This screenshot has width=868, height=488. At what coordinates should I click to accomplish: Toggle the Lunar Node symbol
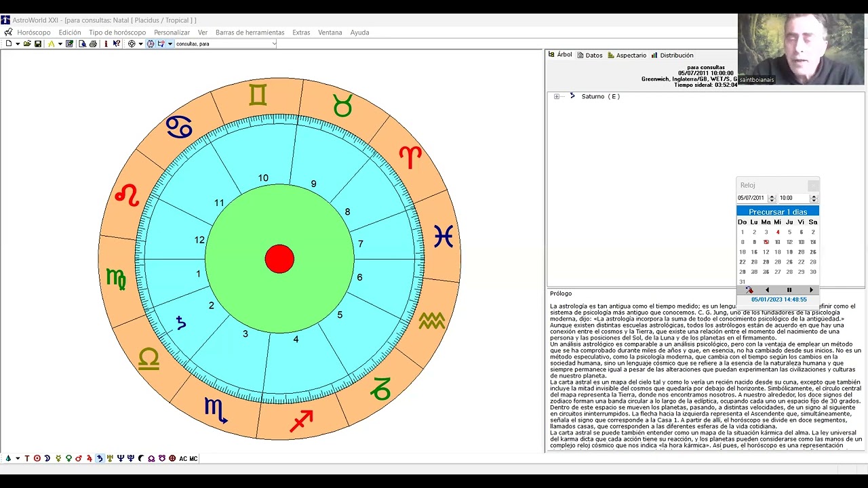point(151,458)
